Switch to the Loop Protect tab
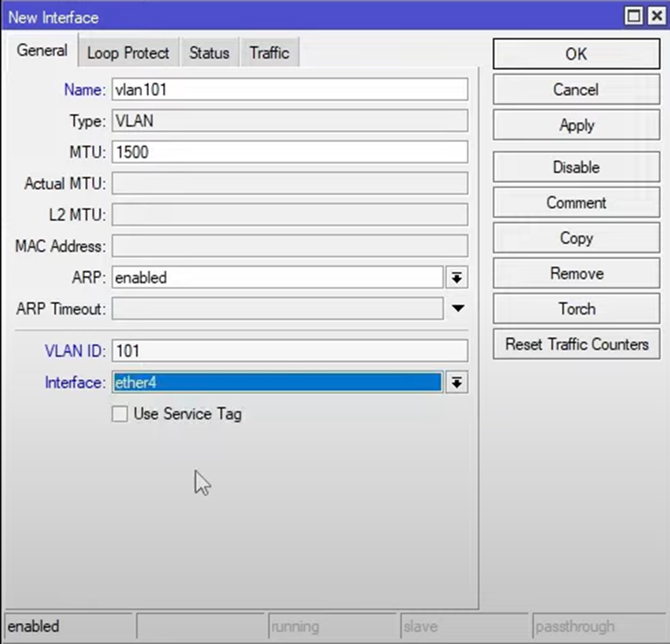Screen dimensions: 670x644 pos(128,53)
